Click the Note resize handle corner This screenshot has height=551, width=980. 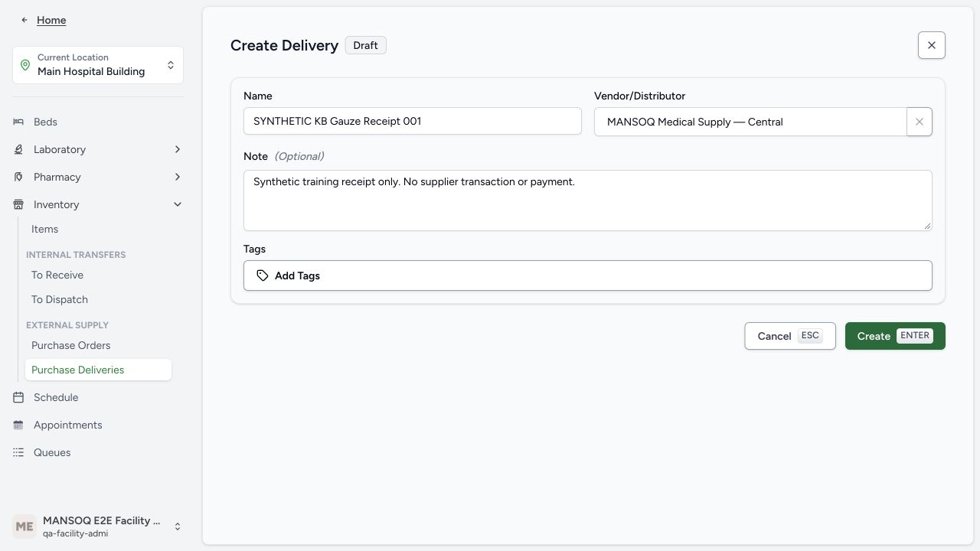927,225
